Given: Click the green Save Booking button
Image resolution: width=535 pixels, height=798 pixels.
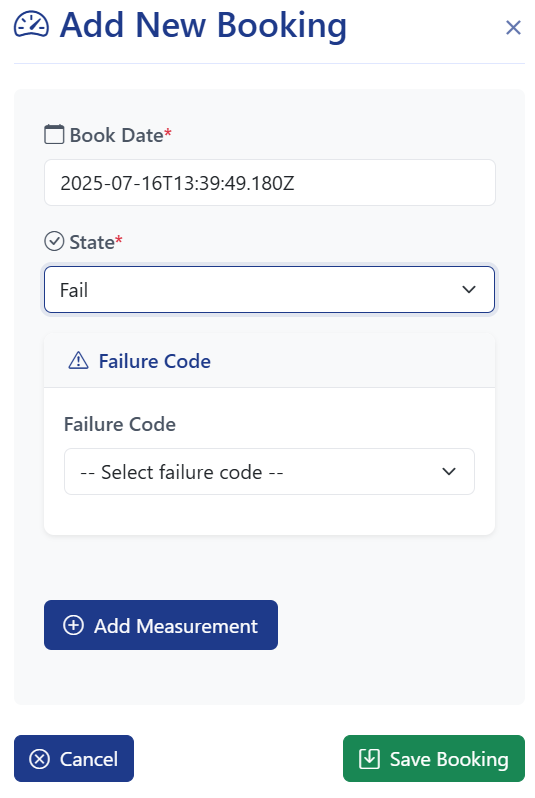Looking at the screenshot, I should pyautogui.click(x=434, y=758).
